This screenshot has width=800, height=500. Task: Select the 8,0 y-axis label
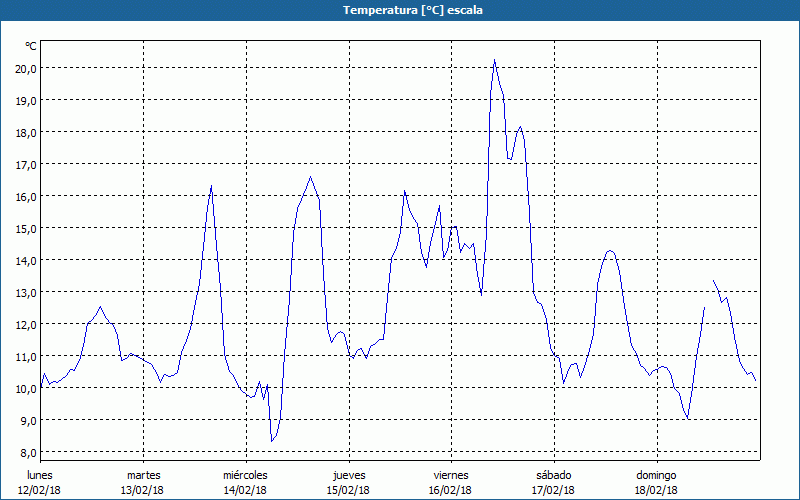point(27,452)
